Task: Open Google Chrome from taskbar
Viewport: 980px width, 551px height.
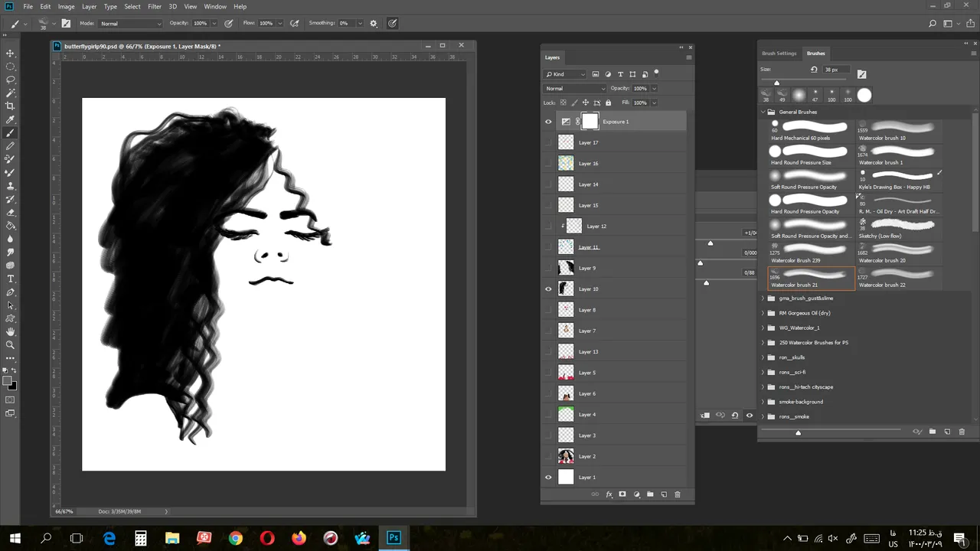Action: pyautogui.click(x=235, y=538)
